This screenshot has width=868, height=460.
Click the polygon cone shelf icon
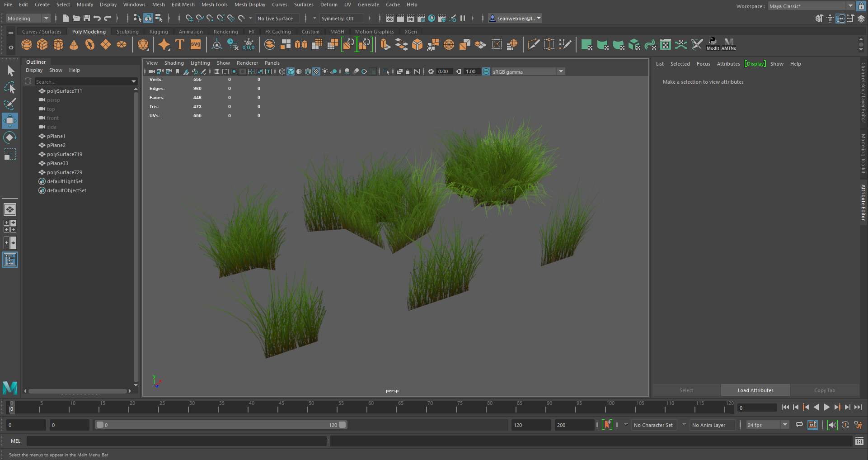click(x=74, y=44)
